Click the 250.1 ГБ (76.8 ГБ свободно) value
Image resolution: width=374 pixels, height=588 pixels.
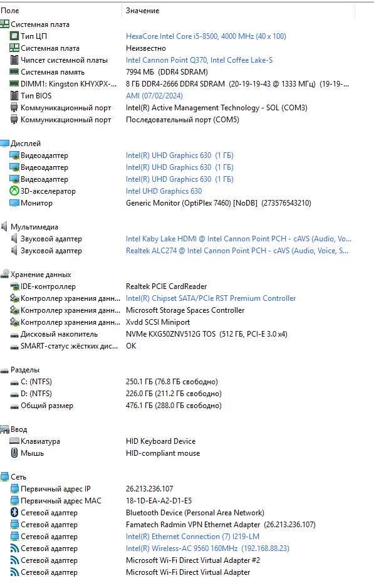(172, 381)
